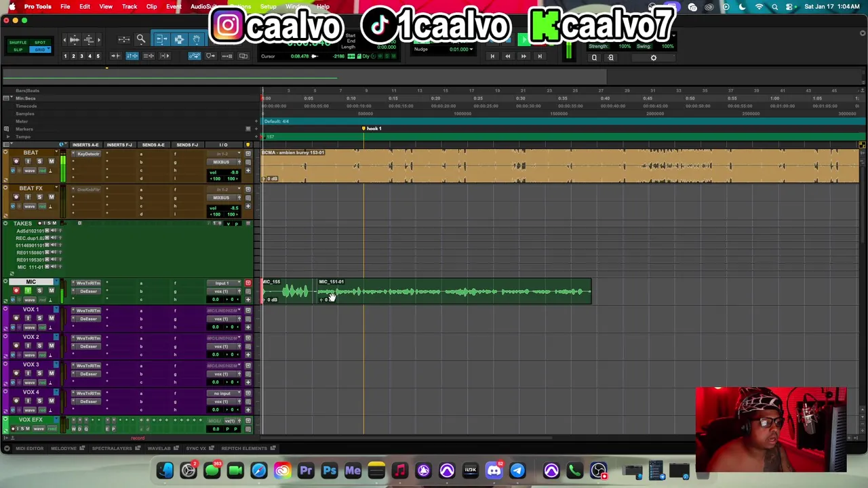Screen dimensions: 868x488
Task: Click the Markers ruler icon
Action: (x=6, y=129)
